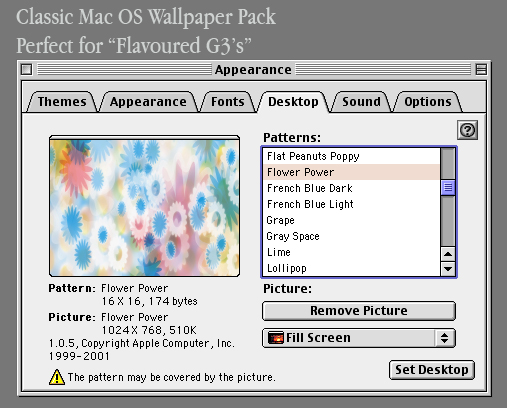507x408 pixels.
Task: Open the Sound tab
Action: 361,102
